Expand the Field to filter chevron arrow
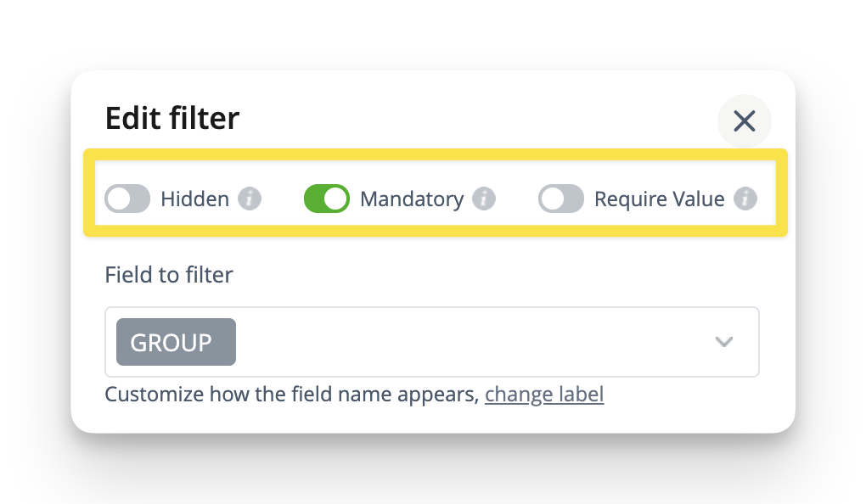 pyautogui.click(x=723, y=342)
